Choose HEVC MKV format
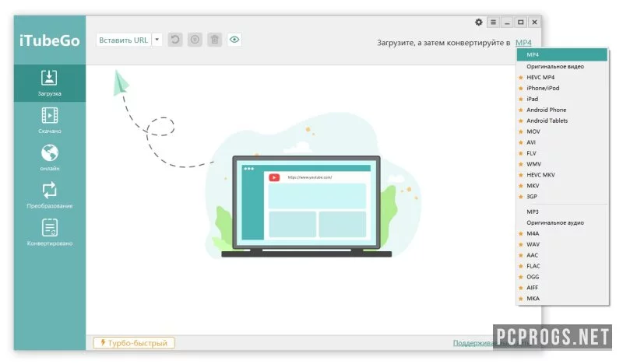 pyautogui.click(x=561, y=175)
